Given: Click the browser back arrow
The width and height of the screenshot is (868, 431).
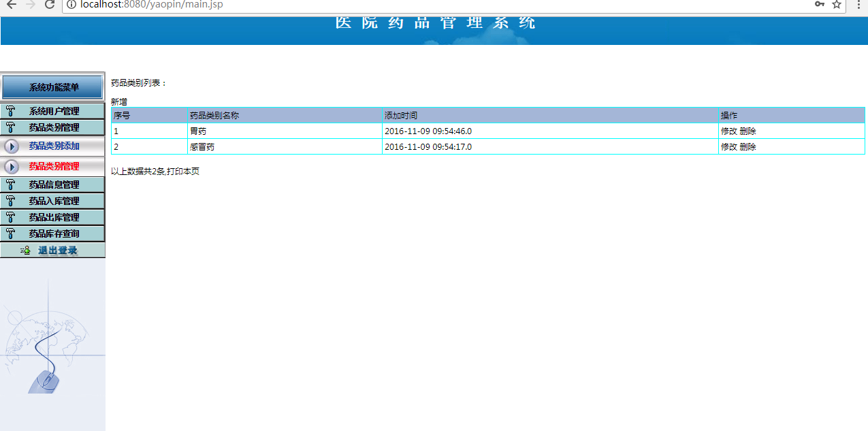Looking at the screenshot, I should 11,4.
